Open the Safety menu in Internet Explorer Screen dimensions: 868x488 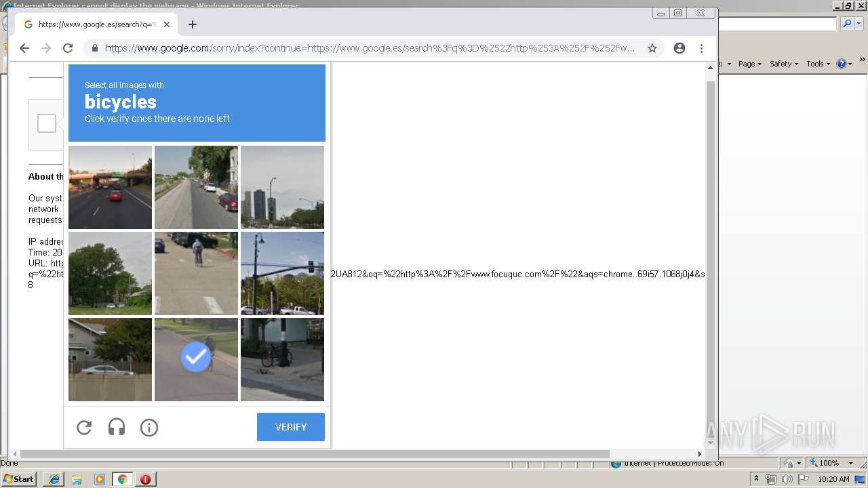pos(784,64)
